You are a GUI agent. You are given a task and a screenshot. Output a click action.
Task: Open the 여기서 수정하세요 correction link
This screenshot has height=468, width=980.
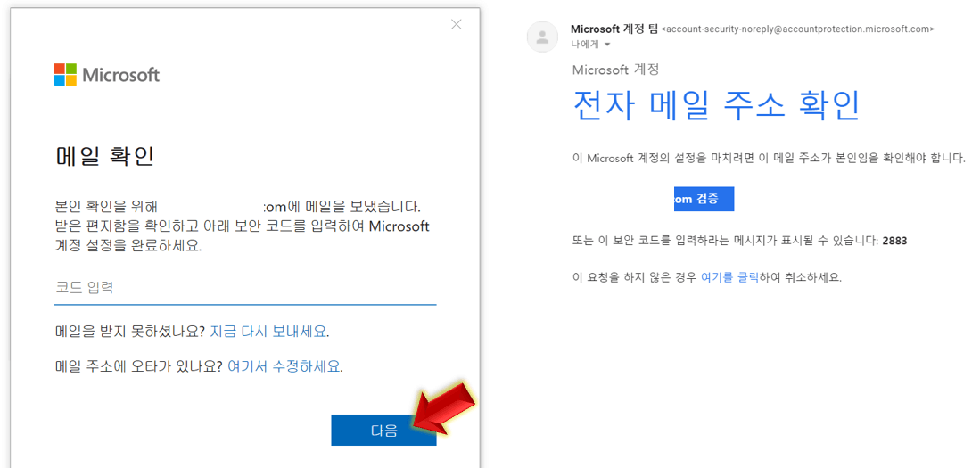coord(284,366)
